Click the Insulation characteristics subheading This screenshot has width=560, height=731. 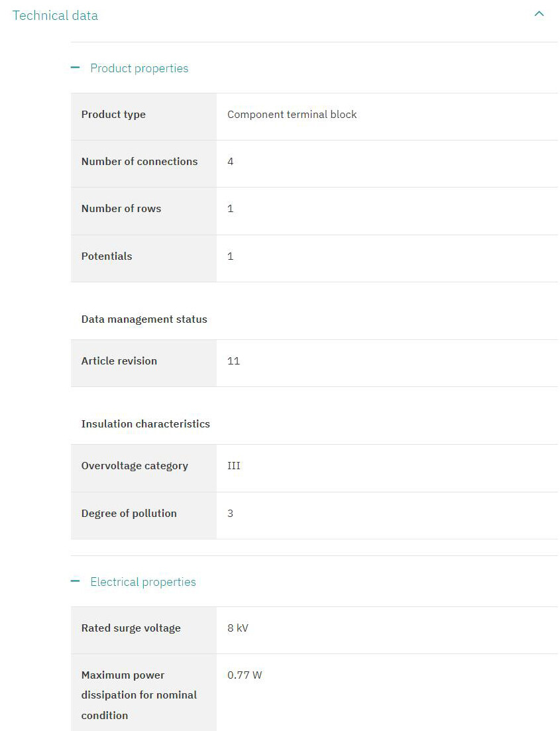point(145,424)
